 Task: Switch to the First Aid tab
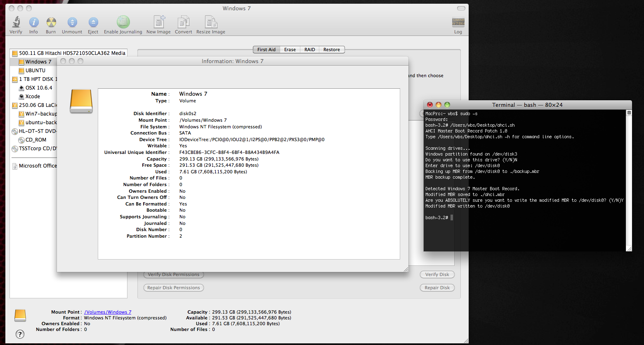pyautogui.click(x=267, y=50)
